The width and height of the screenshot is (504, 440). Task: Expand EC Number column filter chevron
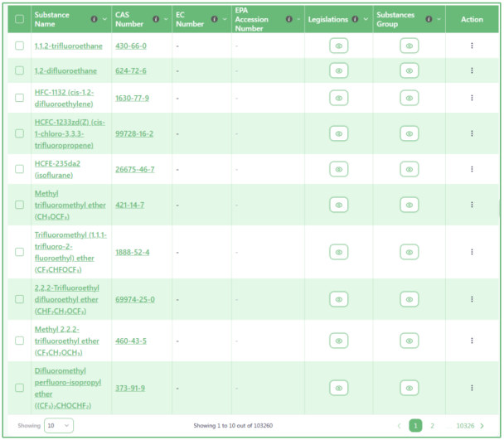pyautogui.click(x=225, y=19)
